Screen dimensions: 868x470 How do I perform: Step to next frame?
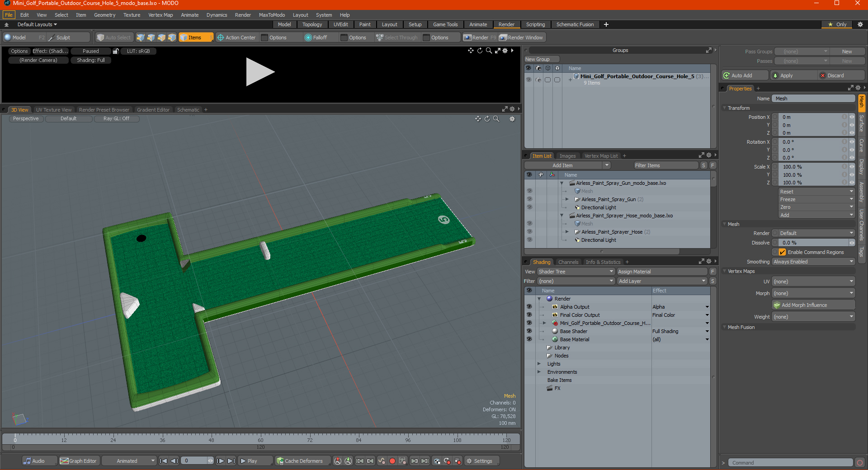(x=220, y=461)
